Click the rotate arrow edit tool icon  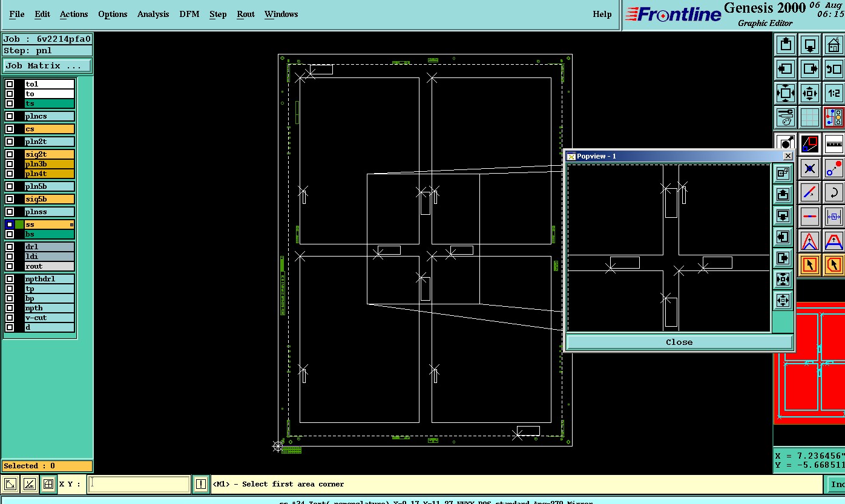(x=833, y=192)
